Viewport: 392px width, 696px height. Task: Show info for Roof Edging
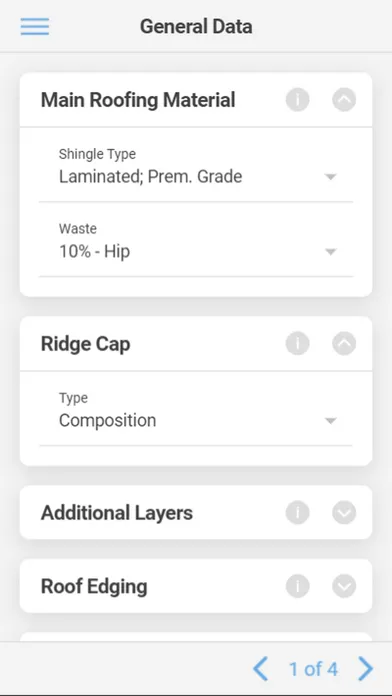click(x=297, y=586)
